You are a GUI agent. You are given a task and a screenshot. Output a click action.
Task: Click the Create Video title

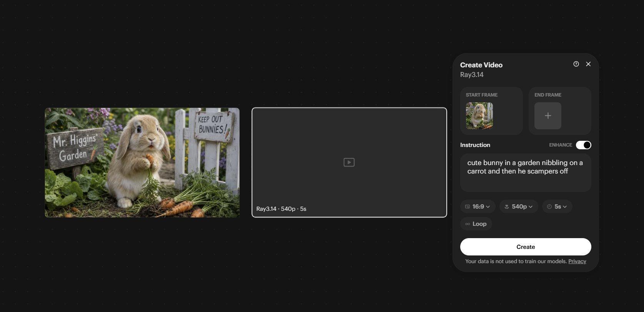tap(481, 65)
